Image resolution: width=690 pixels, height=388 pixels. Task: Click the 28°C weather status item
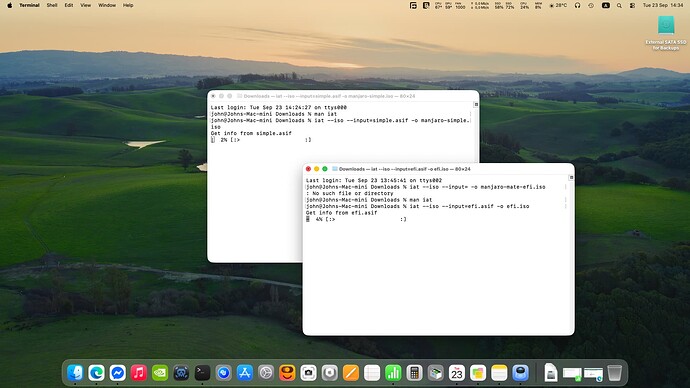point(558,5)
